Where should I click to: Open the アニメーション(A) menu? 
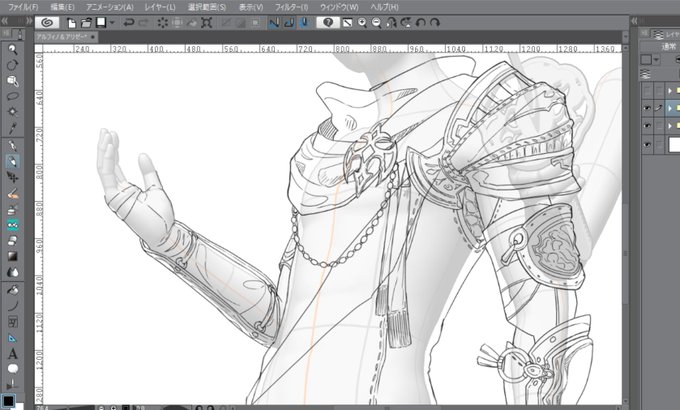coord(110,7)
